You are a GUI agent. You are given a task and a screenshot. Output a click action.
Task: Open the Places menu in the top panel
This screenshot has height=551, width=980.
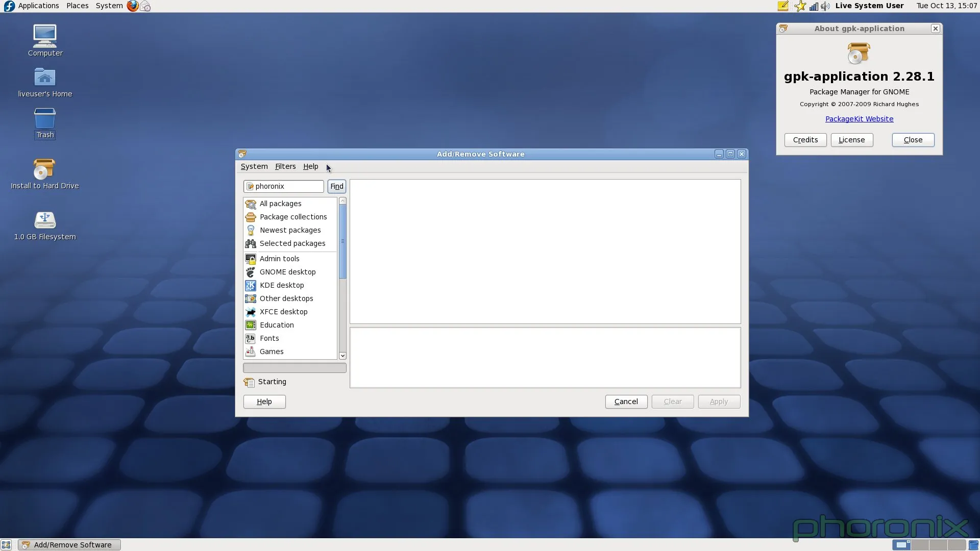pos(78,6)
